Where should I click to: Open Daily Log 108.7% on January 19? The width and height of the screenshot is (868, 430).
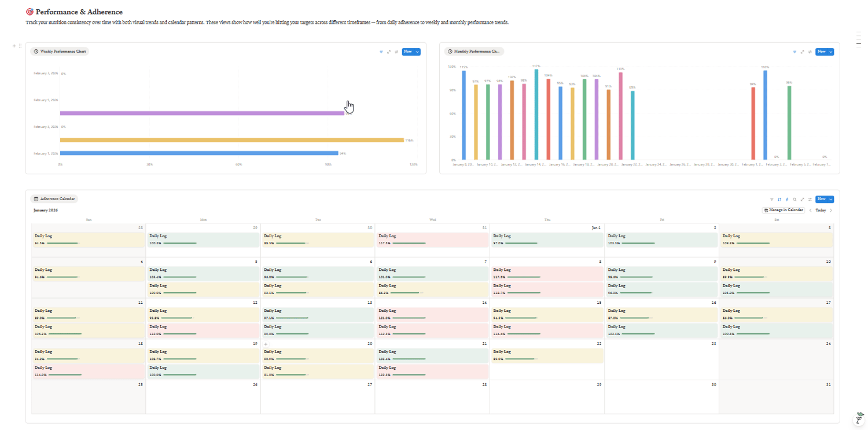point(203,355)
